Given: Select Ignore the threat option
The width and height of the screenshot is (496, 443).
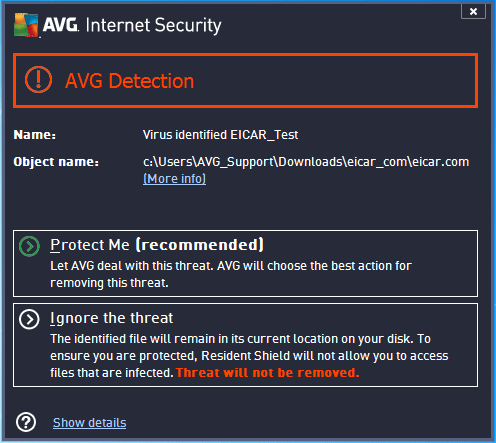Looking at the screenshot, I should click(245, 345).
